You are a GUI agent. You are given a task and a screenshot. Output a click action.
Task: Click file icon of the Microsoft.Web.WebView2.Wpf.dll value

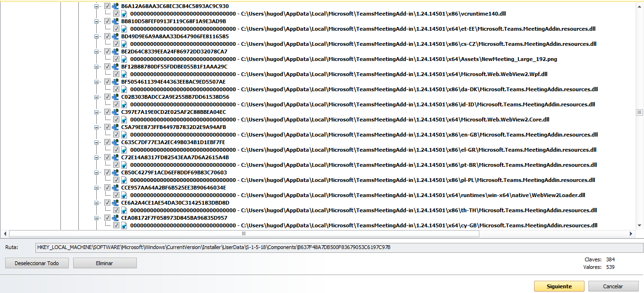(x=124, y=74)
